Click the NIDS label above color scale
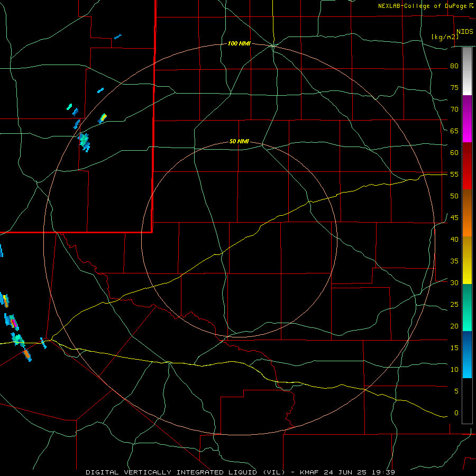This screenshot has width=476, height=476. click(x=464, y=32)
